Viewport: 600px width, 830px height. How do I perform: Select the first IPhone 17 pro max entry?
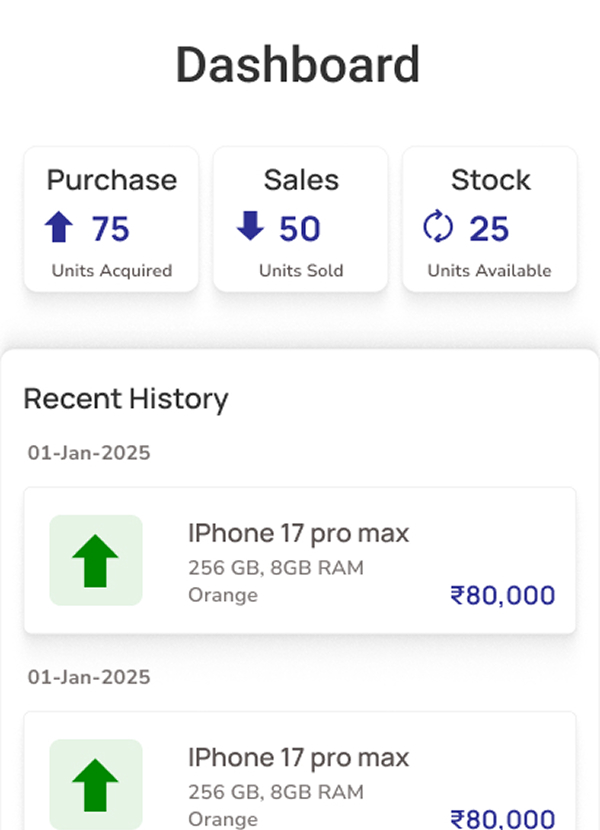[x=300, y=560]
